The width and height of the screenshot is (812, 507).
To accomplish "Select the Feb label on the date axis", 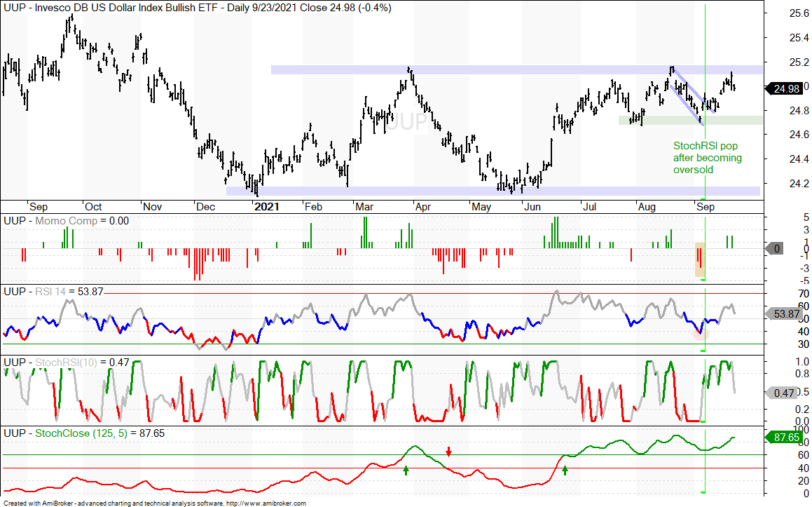I will tap(313, 207).
